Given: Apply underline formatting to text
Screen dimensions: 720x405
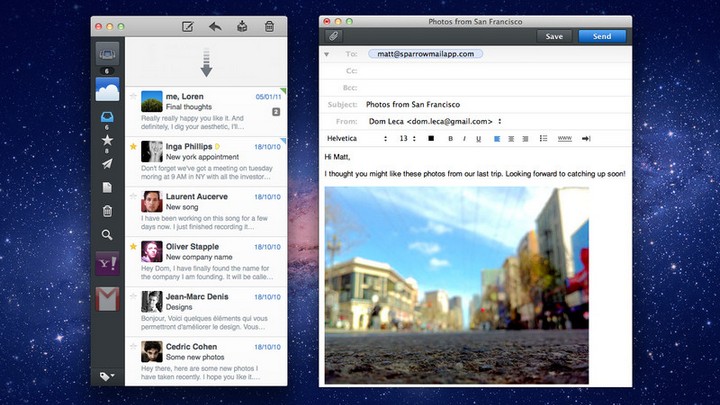Looking at the screenshot, I should click(x=478, y=139).
